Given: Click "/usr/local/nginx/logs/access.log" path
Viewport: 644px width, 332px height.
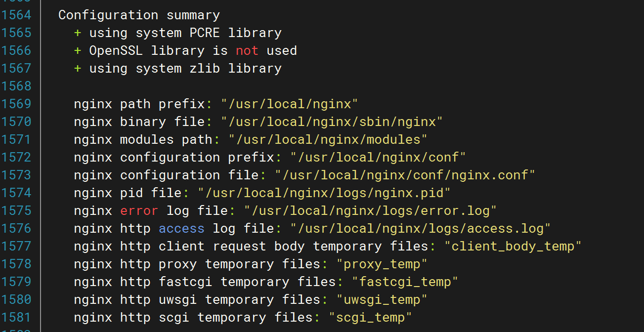Looking at the screenshot, I should (421, 229).
